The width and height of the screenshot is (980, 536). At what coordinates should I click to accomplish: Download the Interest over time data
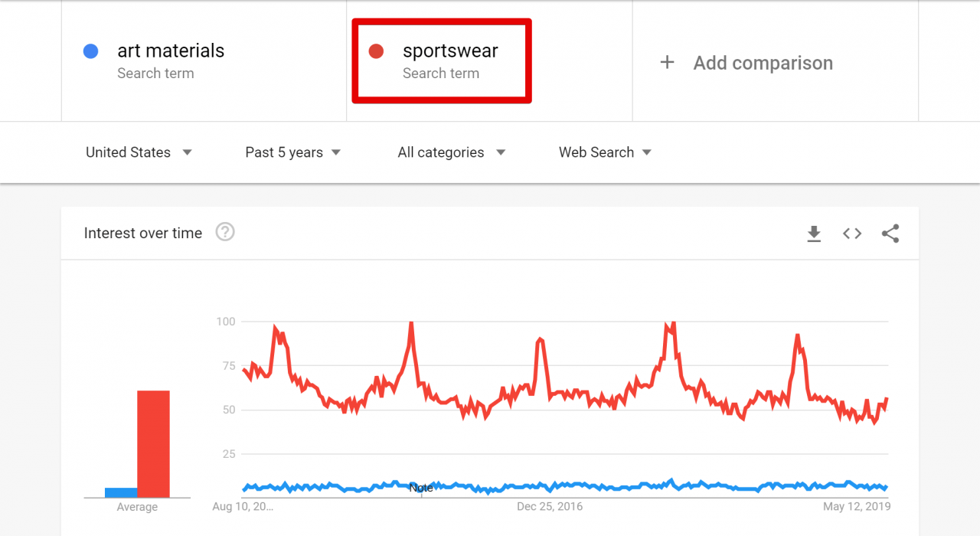(814, 234)
